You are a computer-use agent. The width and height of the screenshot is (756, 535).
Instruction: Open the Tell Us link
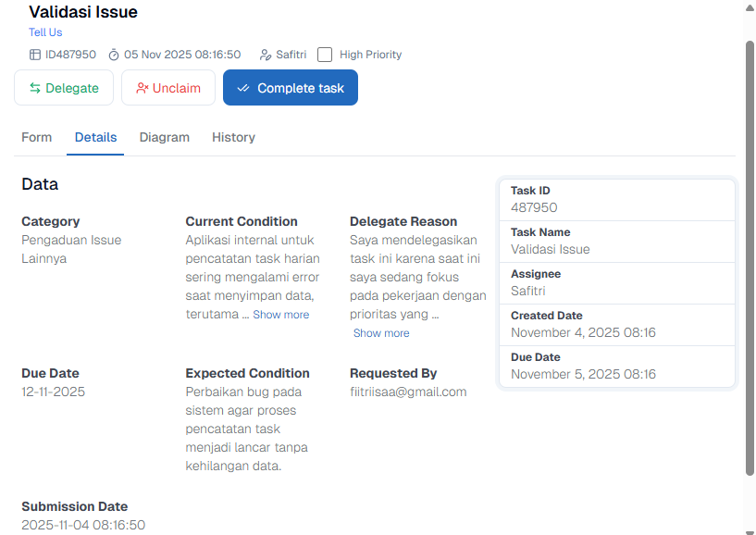tap(45, 32)
